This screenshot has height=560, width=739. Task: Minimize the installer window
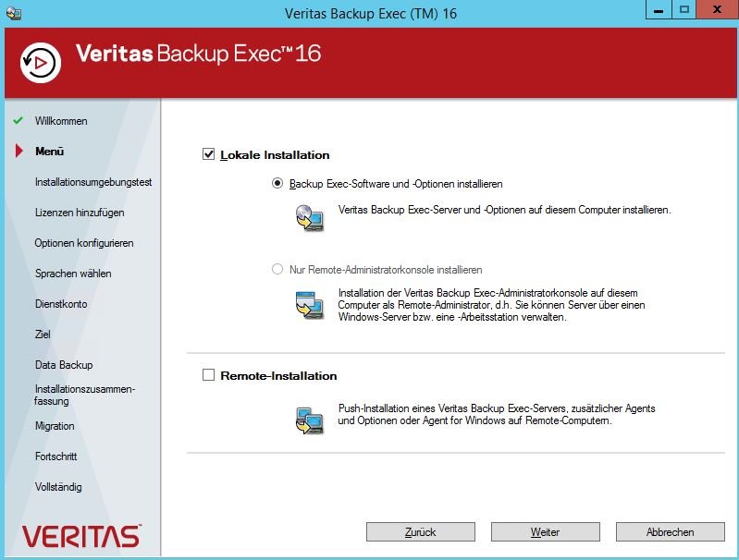point(659,10)
